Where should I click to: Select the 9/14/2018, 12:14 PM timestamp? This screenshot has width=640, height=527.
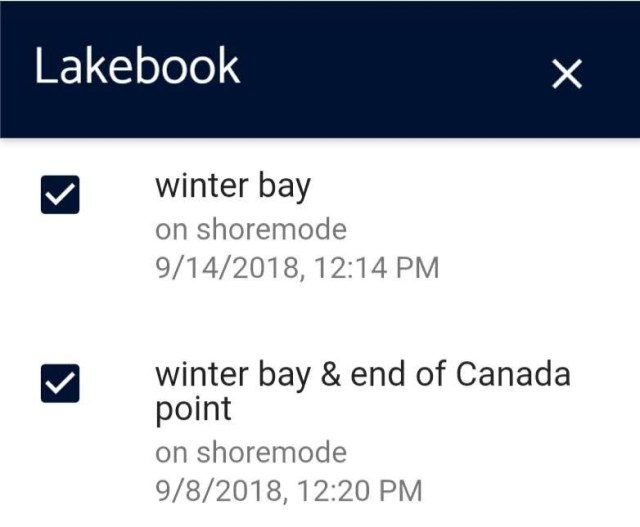[297, 267]
